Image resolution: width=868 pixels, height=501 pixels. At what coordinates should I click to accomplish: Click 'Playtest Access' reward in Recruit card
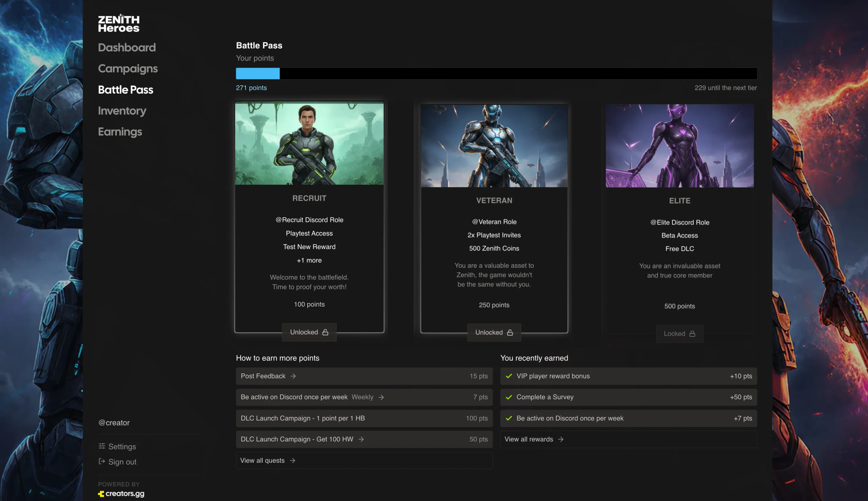click(x=309, y=233)
